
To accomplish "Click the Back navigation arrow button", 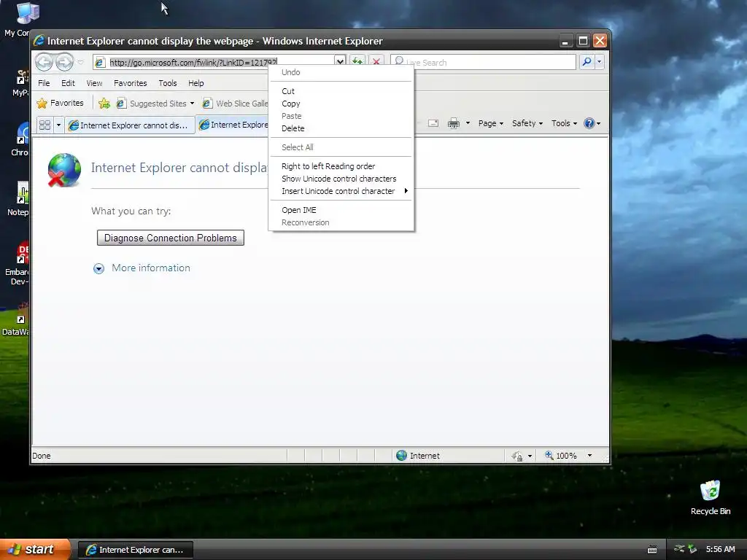I will point(44,62).
